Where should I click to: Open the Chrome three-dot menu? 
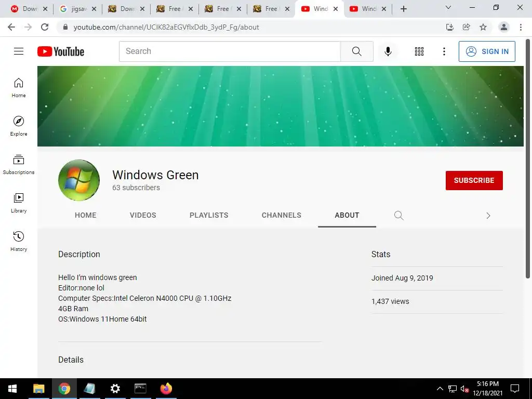pos(521,27)
